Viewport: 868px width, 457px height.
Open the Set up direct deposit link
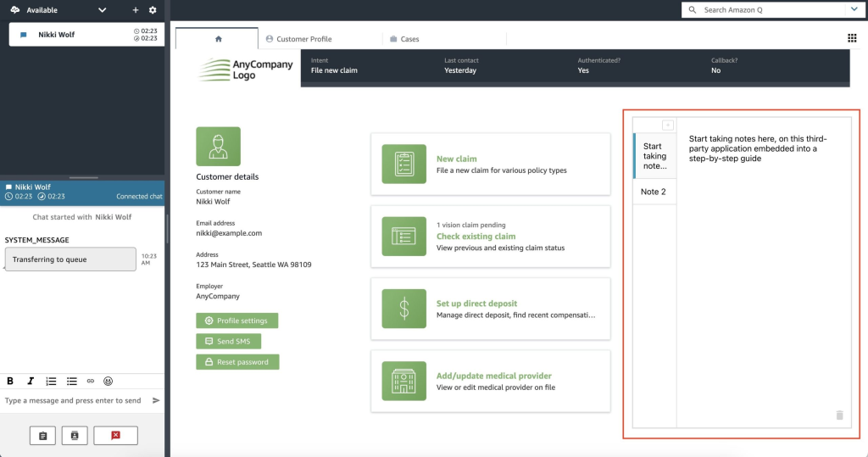coord(476,303)
